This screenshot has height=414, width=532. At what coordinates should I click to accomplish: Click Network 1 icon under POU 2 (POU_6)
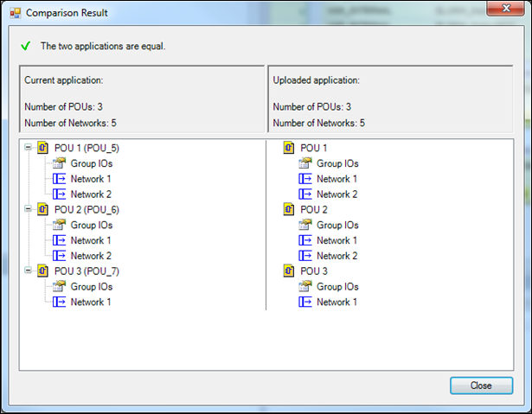60,240
